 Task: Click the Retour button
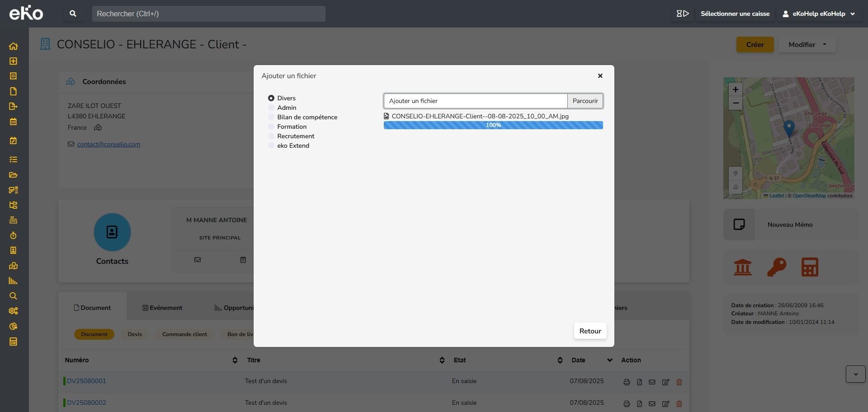pos(590,331)
